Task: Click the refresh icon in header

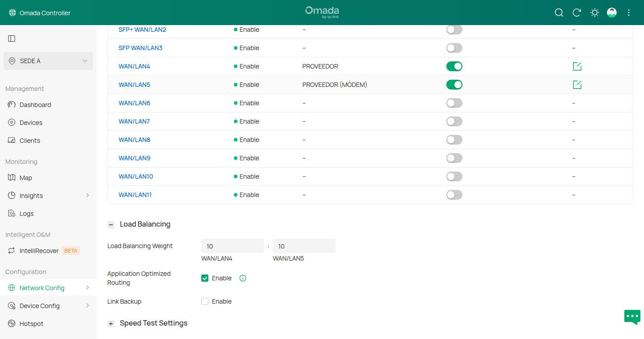Action: pyautogui.click(x=577, y=13)
